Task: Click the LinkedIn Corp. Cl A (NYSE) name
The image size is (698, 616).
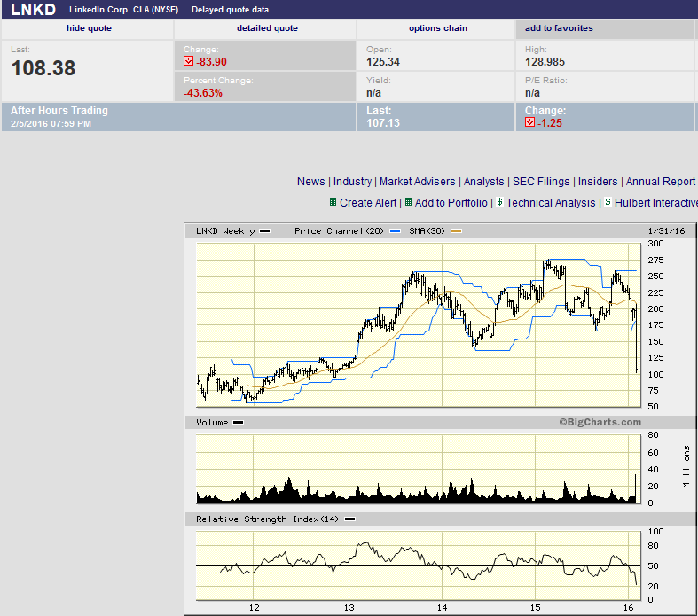Action: pos(124,10)
